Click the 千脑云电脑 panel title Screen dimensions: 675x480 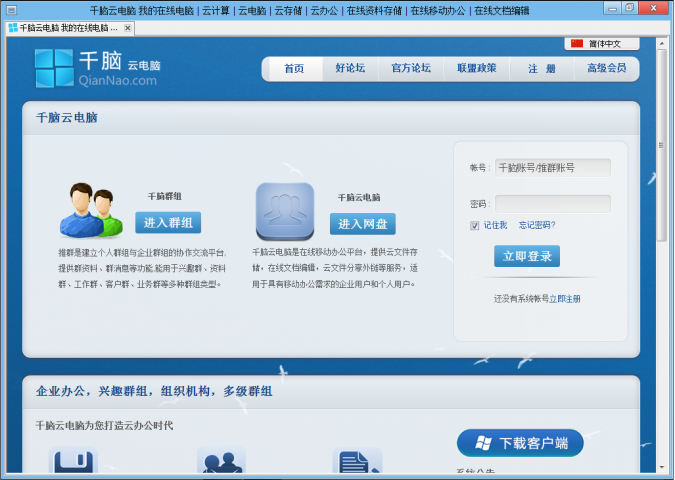pos(67,118)
